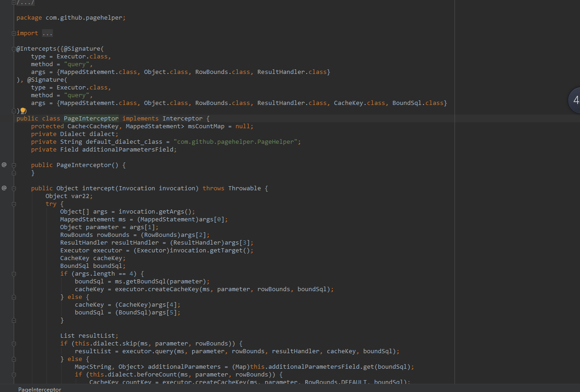This screenshot has height=392, width=580.
Task: Click 'CacheKey cacheKey;' declaration line
Action: click(93, 258)
